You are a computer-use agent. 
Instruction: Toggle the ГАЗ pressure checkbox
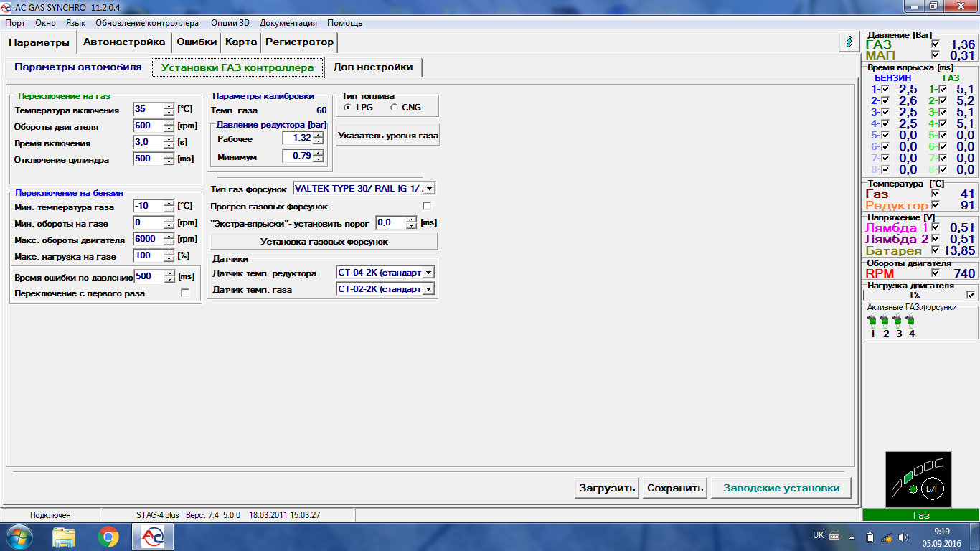tap(936, 44)
